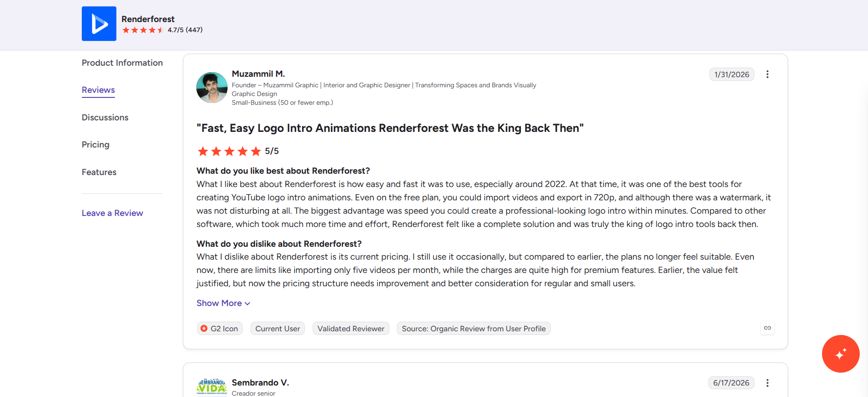Click the Leave a Review link
This screenshot has width=868, height=397.
coord(113,213)
